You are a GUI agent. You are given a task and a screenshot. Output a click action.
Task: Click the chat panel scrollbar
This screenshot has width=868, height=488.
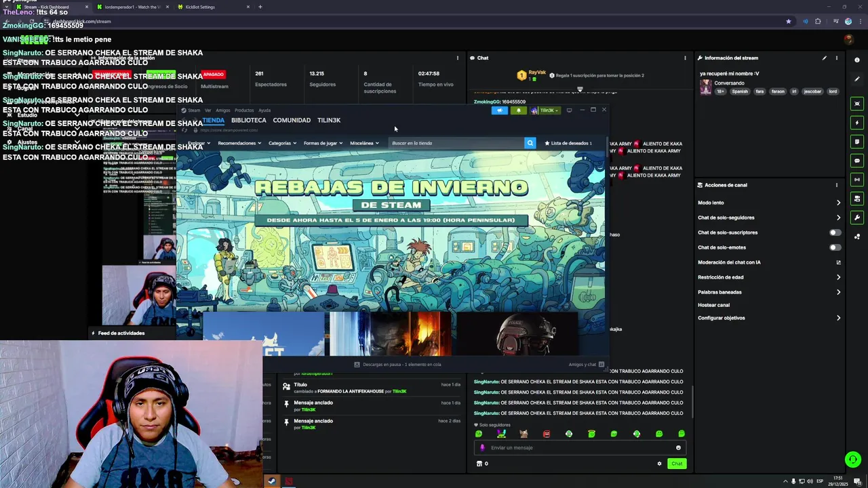tap(692, 402)
